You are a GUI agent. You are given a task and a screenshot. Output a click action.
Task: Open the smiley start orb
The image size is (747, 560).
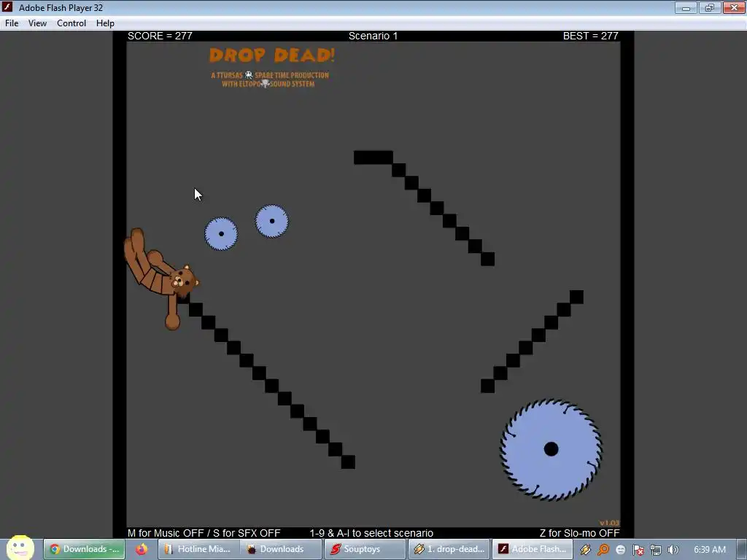pyautogui.click(x=20, y=548)
